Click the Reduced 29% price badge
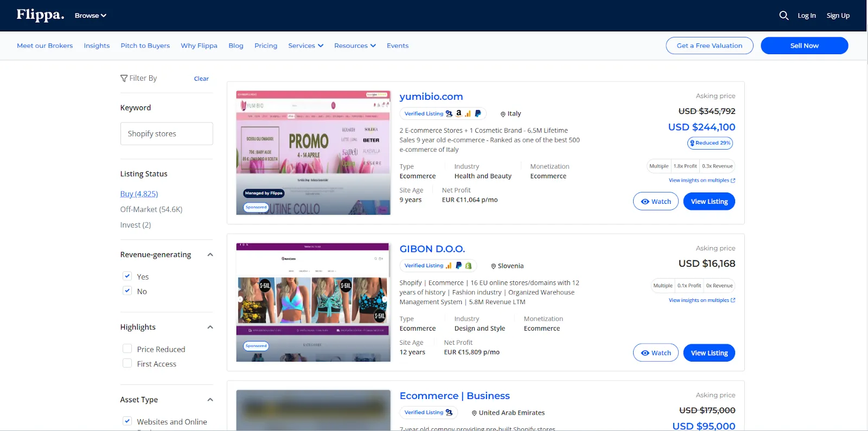868x431 pixels. 710,143
